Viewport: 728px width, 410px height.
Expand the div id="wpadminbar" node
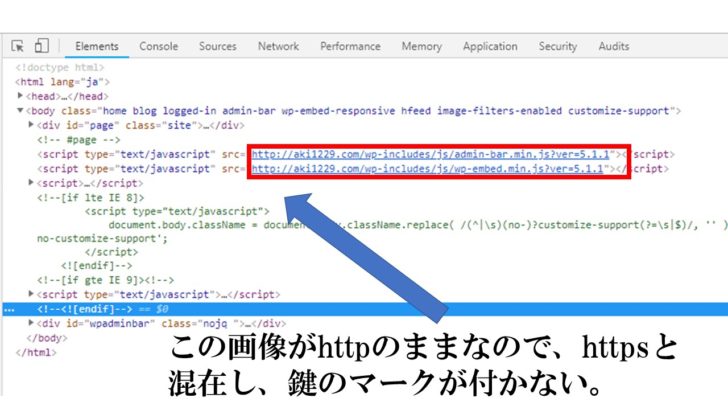coord(31,323)
